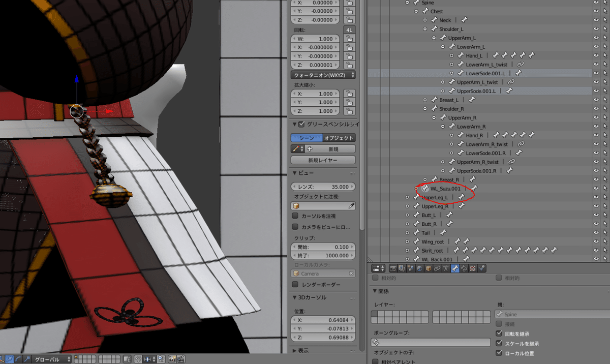This screenshot has height=364, width=610.
Task: Click the 3D cursor X 0.64084 field
Action: click(x=323, y=320)
